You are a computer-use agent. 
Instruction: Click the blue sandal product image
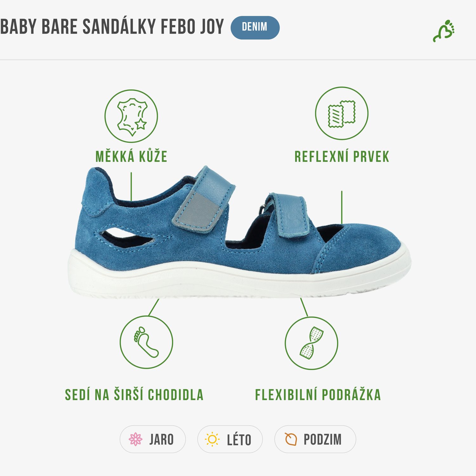tap(240, 232)
